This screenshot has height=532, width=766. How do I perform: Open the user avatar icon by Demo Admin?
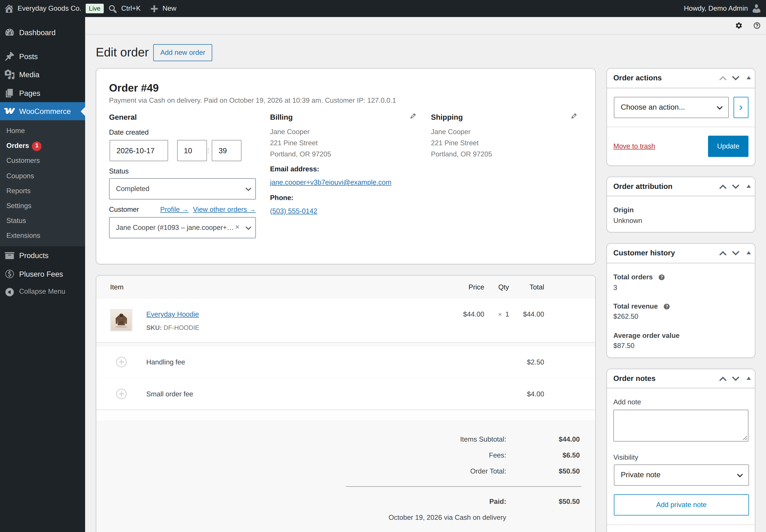pos(757,8)
